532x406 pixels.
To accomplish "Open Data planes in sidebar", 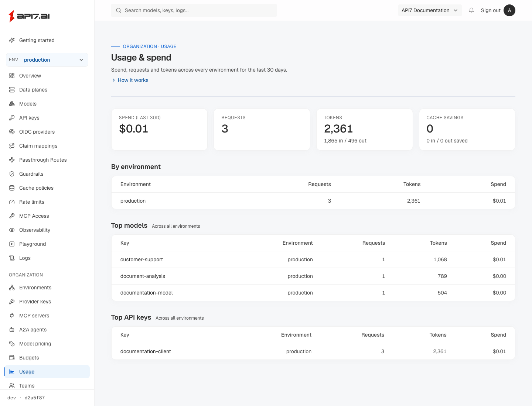I will tap(47, 90).
